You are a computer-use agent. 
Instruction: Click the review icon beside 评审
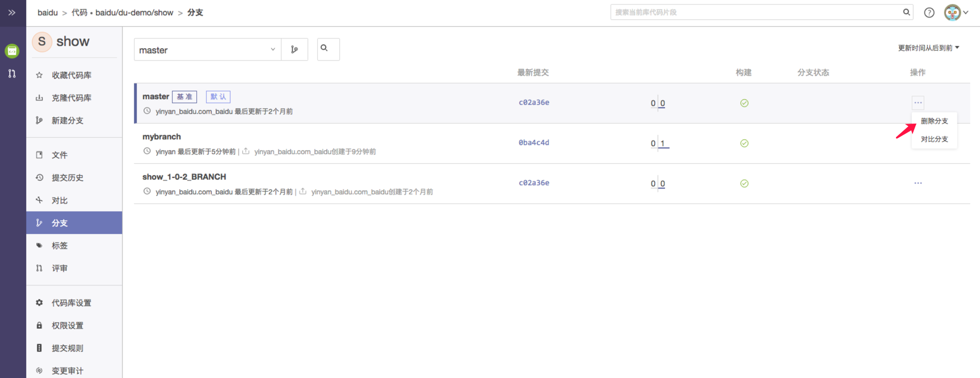(39, 268)
